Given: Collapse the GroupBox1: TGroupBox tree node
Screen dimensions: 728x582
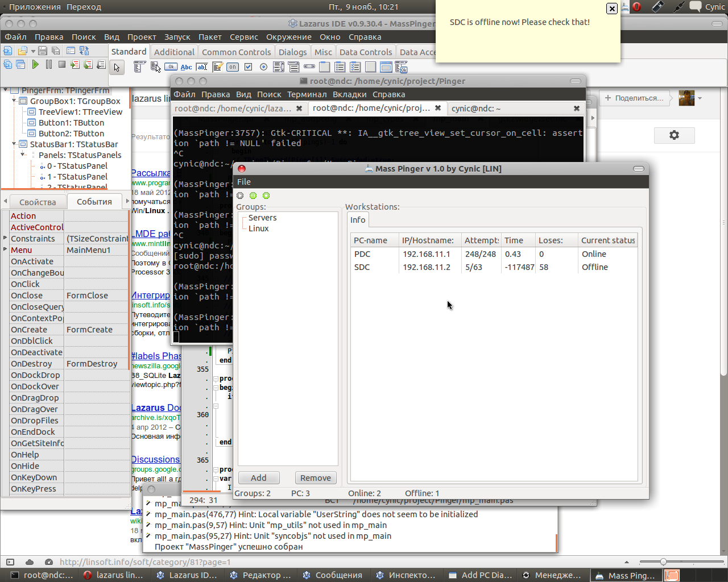Looking at the screenshot, I should [x=15, y=101].
